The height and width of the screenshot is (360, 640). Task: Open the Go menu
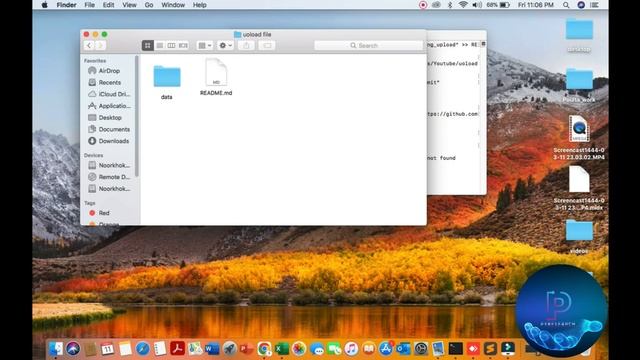click(x=149, y=5)
